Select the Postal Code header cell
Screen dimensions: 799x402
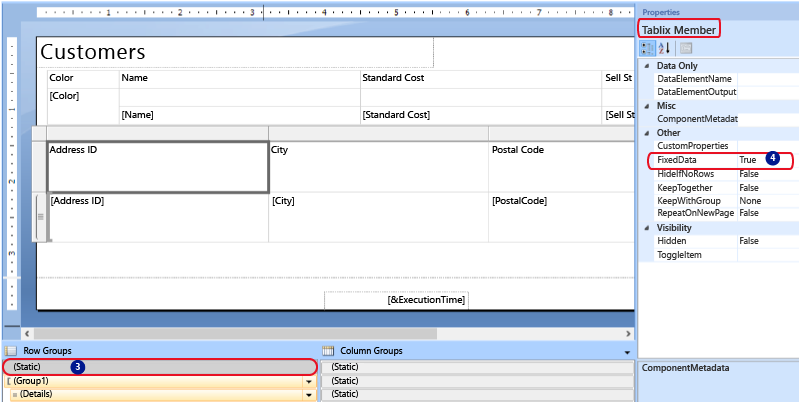[561, 167]
